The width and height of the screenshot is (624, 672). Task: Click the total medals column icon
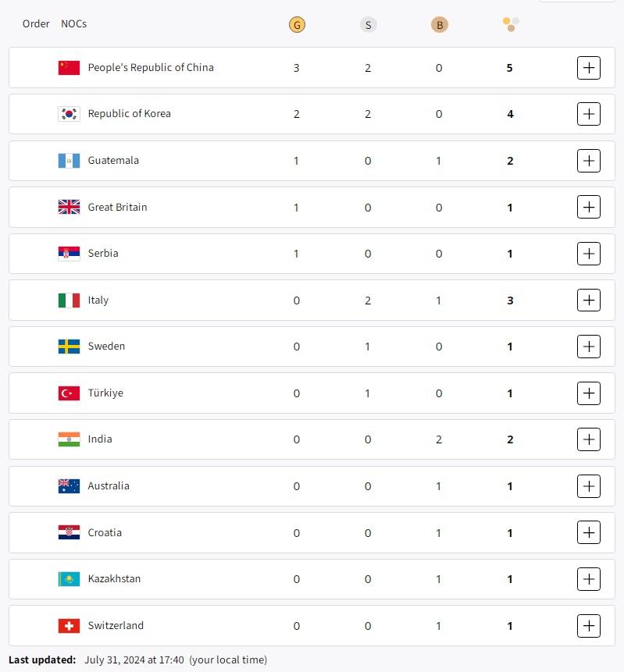tap(510, 24)
